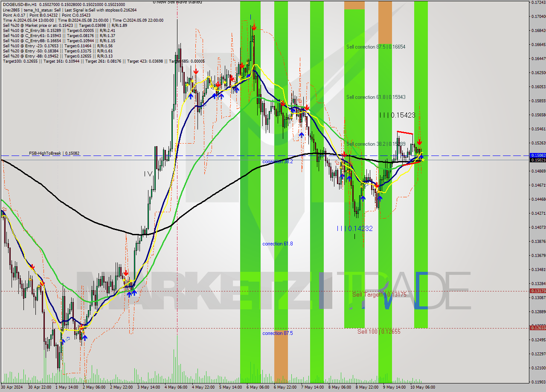Click the 0.13876 price axis value
The height and width of the screenshot is (392, 546).
coord(538,241)
